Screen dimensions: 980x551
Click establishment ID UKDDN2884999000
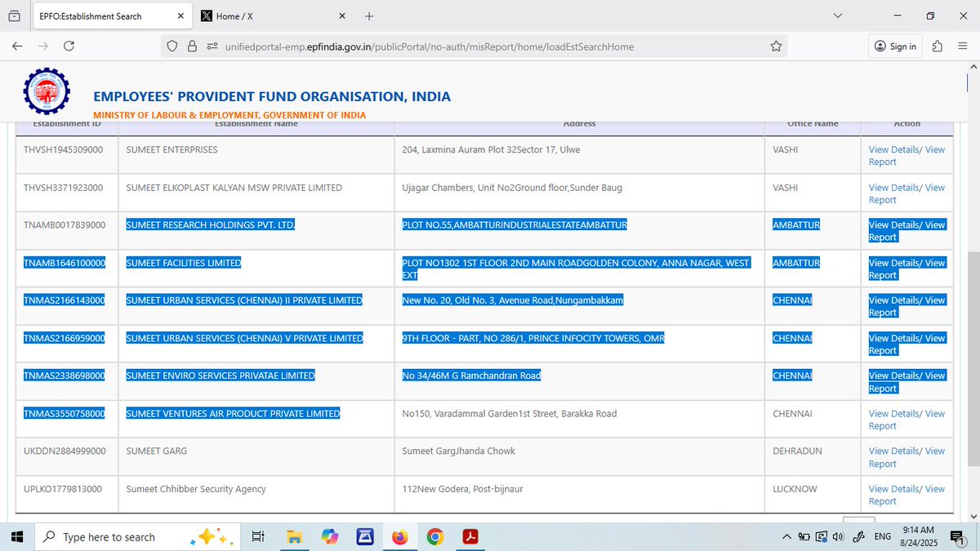(x=65, y=451)
